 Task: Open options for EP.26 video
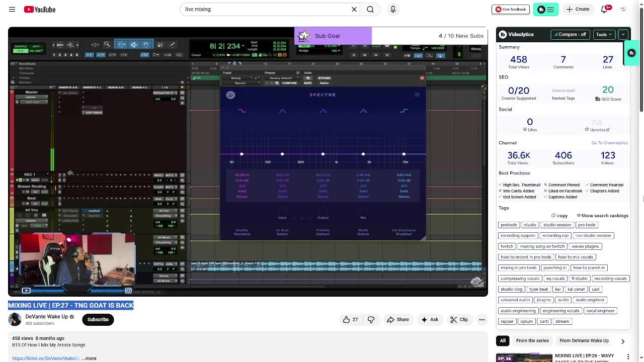[628, 357]
